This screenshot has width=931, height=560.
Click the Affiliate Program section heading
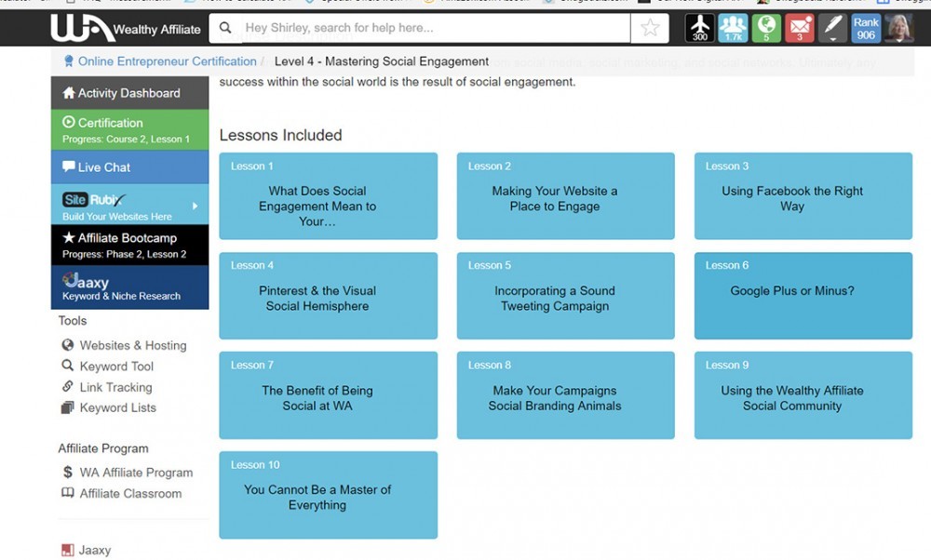tap(103, 448)
